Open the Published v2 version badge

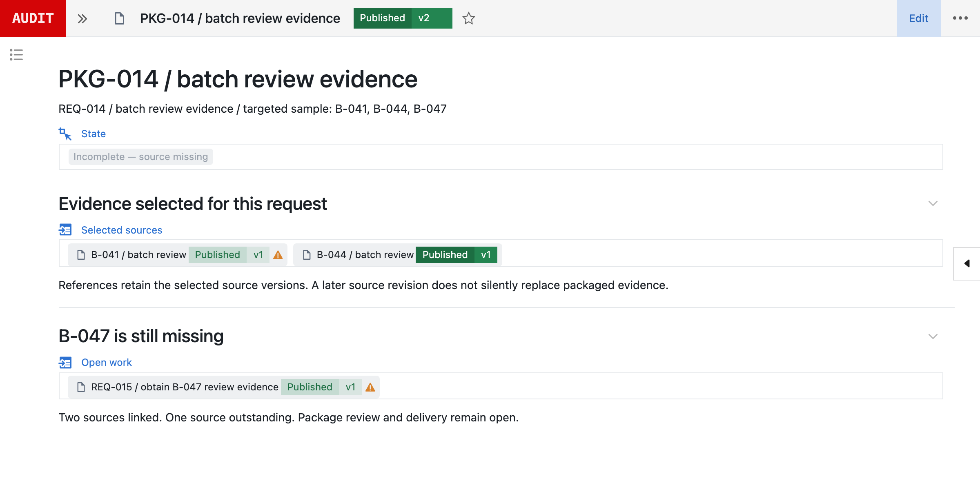tap(403, 18)
